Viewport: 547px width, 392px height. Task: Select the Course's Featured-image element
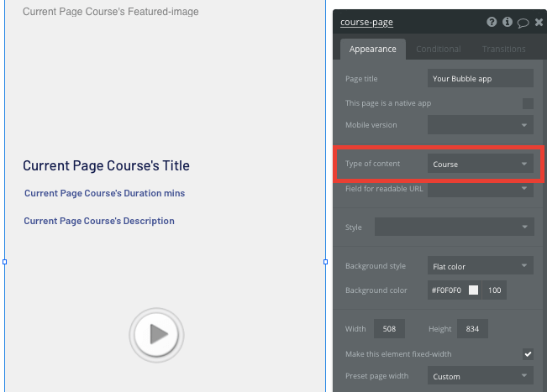pos(111,12)
